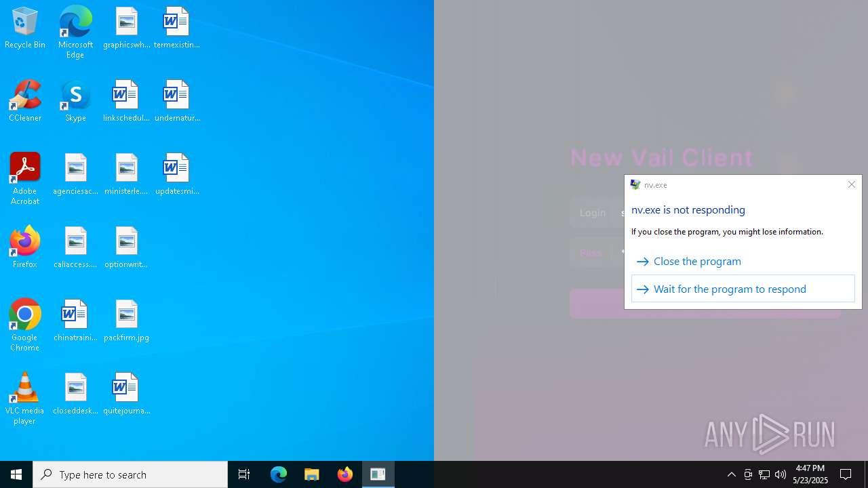Image resolution: width=868 pixels, height=488 pixels.
Task: Switch to nv.exe taskbar app
Action: [x=378, y=474]
